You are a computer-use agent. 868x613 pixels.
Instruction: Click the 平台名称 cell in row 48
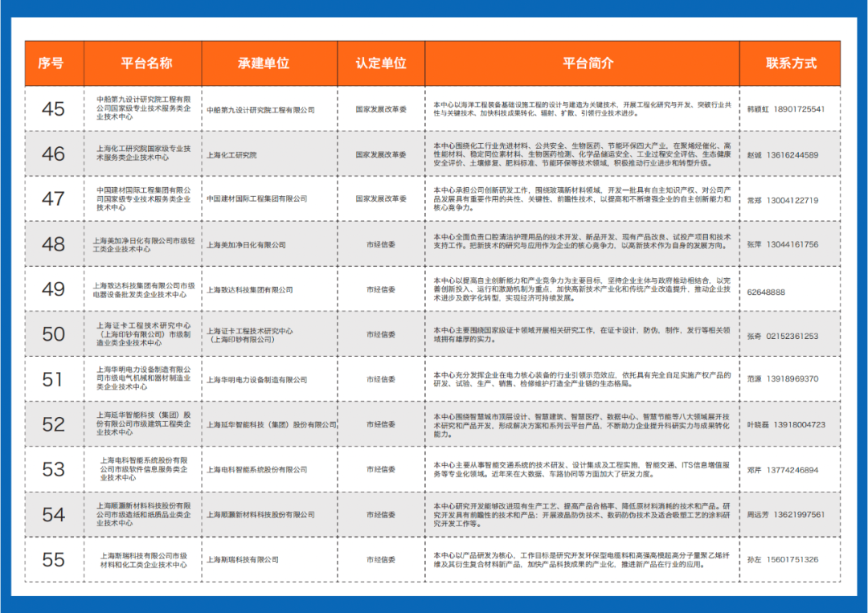pyautogui.click(x=143, y=244)
